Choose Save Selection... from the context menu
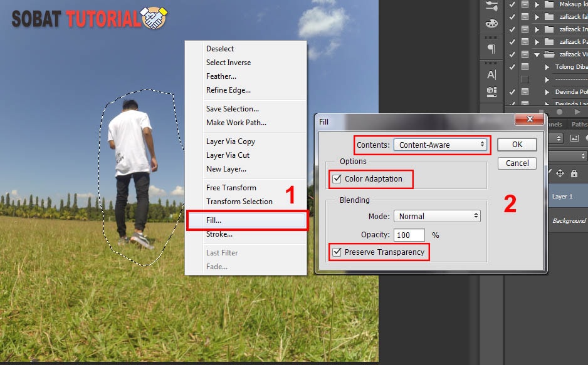 click(246, 109)
